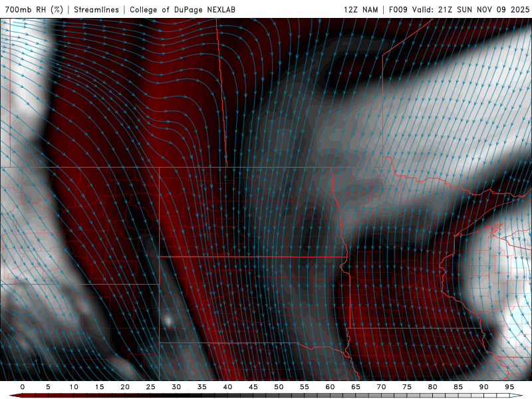
Task: Click the color bar label "20"
Action: (x=125, y=387)
